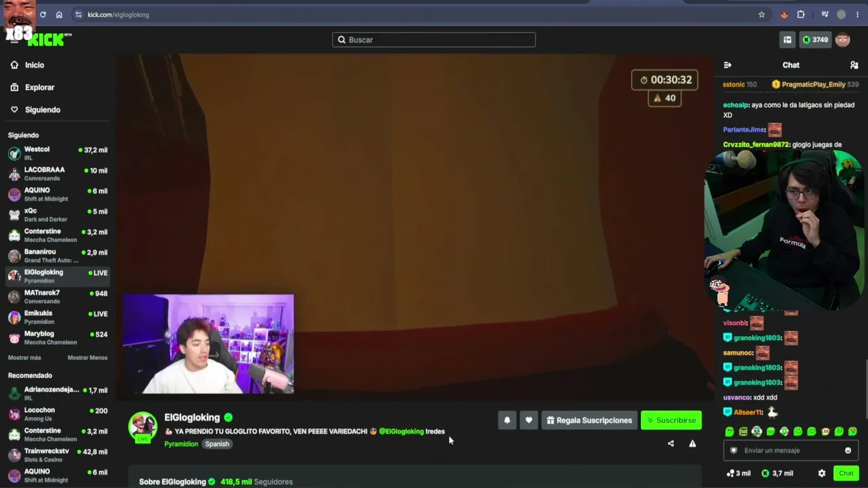Open the browser profile avatar

pyautogui.click(x=842, y=14)
